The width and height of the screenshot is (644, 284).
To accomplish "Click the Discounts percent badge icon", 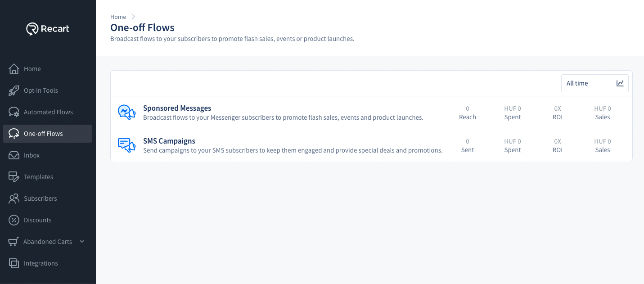I will [x=14, y=220].
